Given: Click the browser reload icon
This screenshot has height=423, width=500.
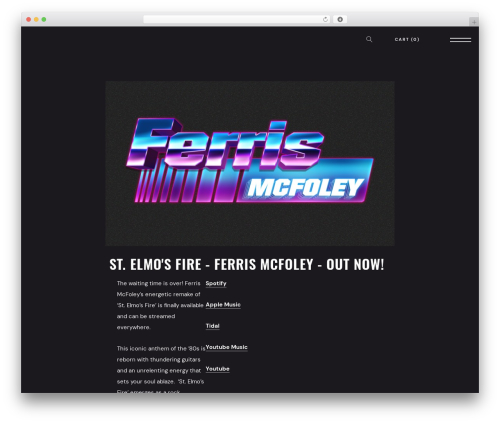Looking at the screenshot, I should [x=325, y=20].
